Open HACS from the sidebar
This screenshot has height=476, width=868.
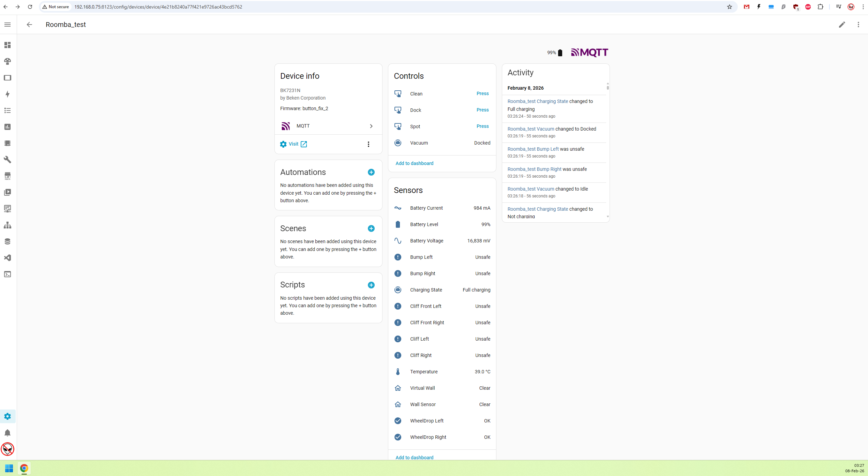click(x=8, y=176)
